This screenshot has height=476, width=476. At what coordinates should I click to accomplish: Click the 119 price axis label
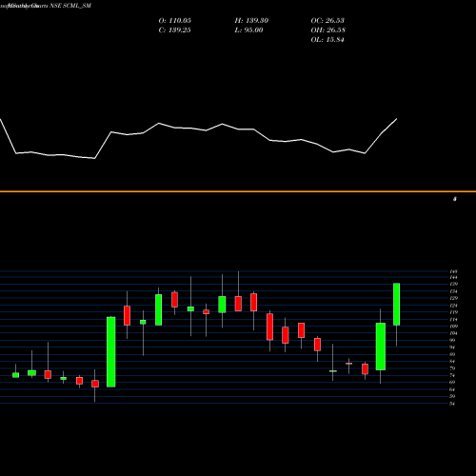pyautogui.click(x=453, y=312)
